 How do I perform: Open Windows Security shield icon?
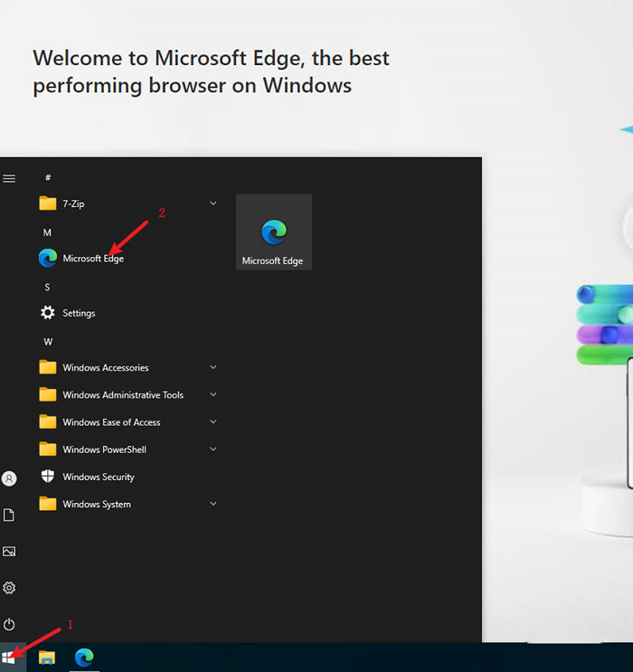[48, 476]
